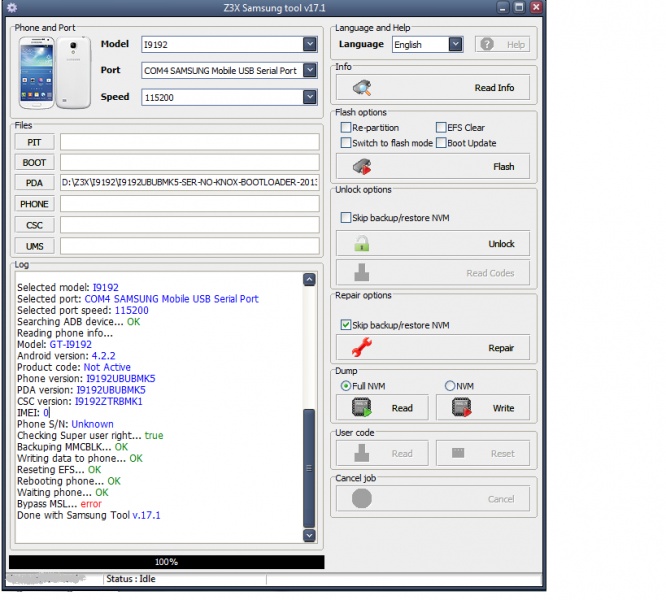Click the red wrench Repair icon
666x600 pixels.
(362, 347)
